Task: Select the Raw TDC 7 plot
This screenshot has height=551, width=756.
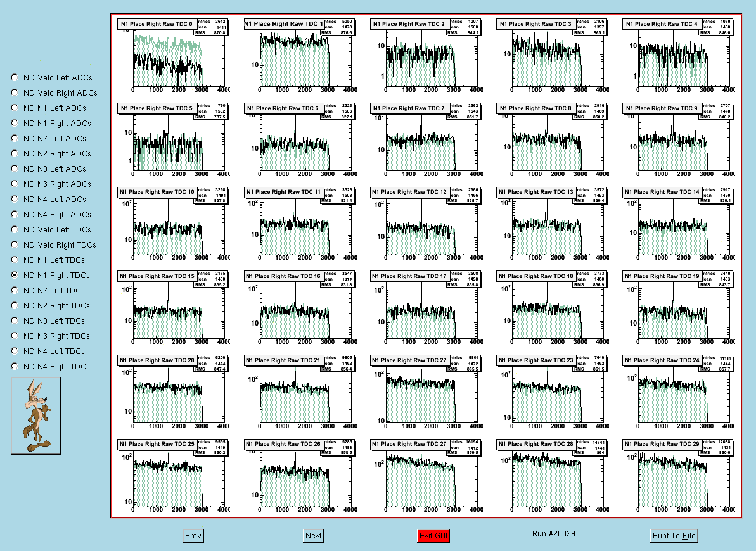Action: click(x=426, y=140)
